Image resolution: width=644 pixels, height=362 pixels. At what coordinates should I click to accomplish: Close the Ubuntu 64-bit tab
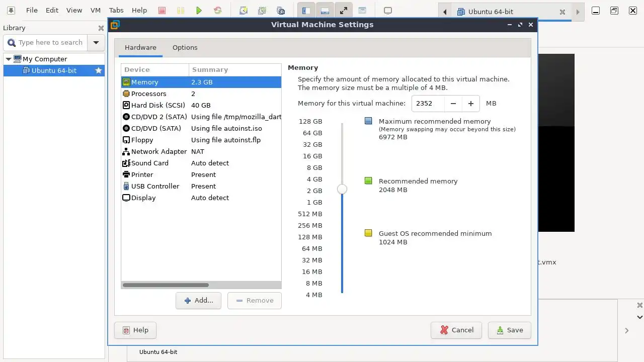[562, 12]
